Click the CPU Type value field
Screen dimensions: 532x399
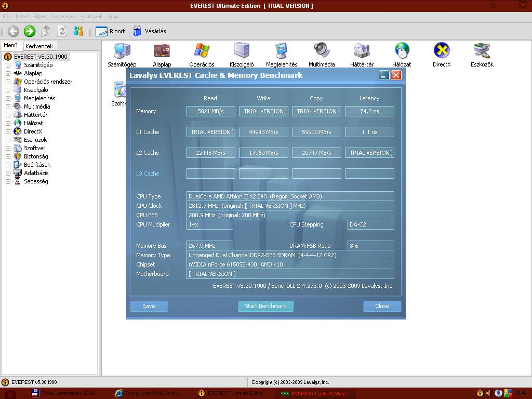(x=290, y=196)
